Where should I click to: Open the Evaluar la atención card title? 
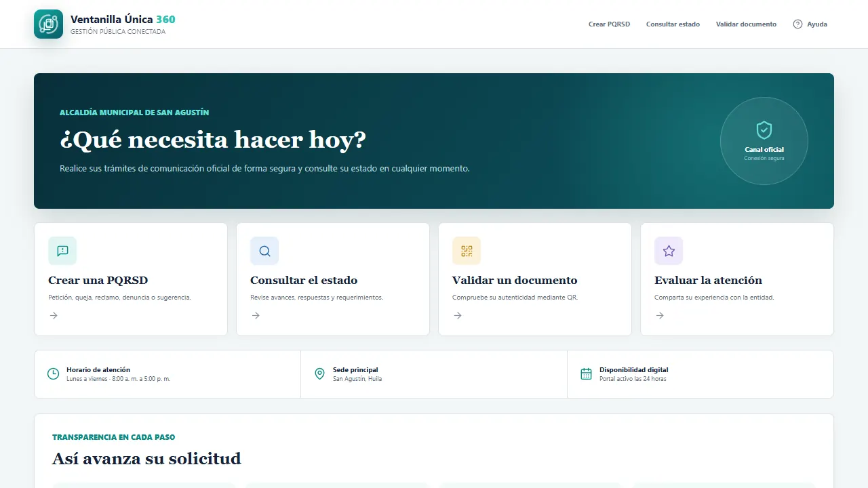(708, 280)
